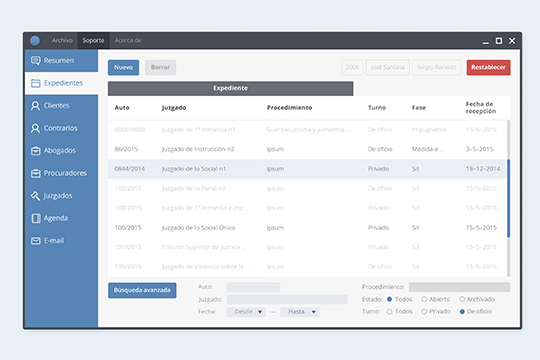Sort by the Procedimiento column header
Viewport: 540px width, 360px height.
coord(289,107)
